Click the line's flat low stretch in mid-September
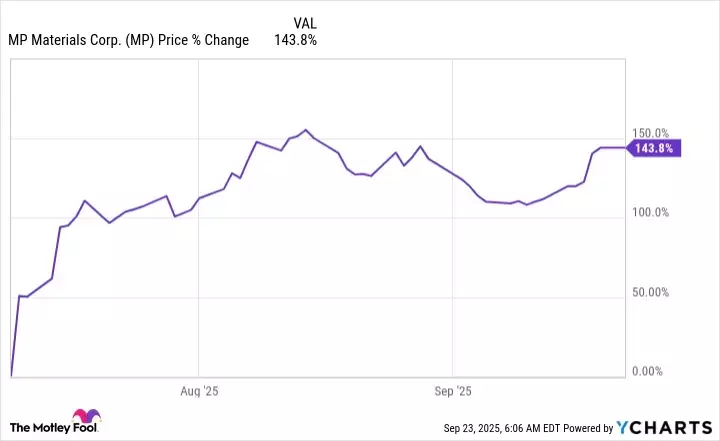The width and height of the screenshot is (720, 441). coord(510,203)
